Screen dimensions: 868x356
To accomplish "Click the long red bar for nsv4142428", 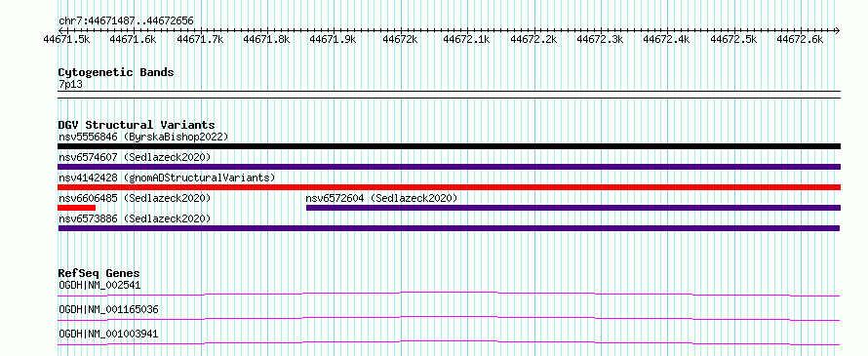I will tap(449, 187).
